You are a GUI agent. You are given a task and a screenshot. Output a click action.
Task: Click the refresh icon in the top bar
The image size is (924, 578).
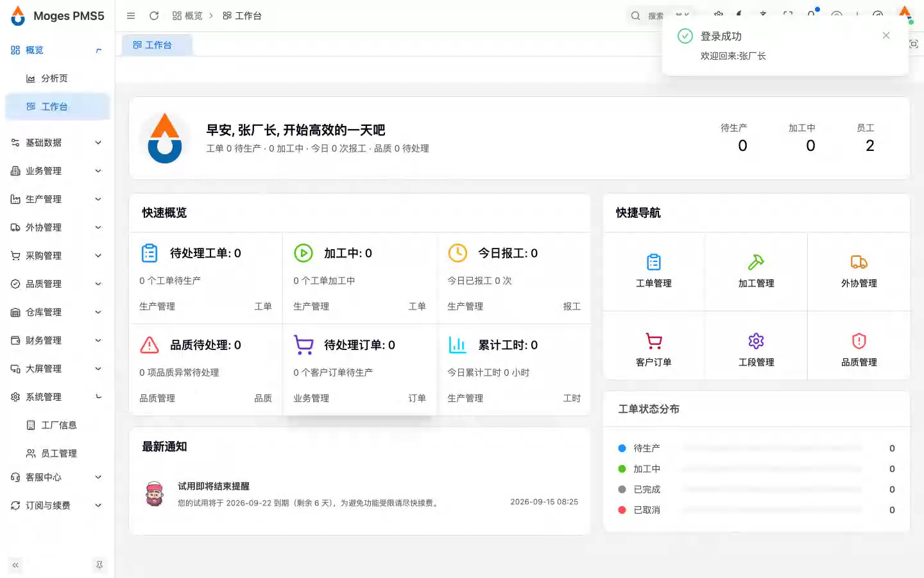point(154,16)
